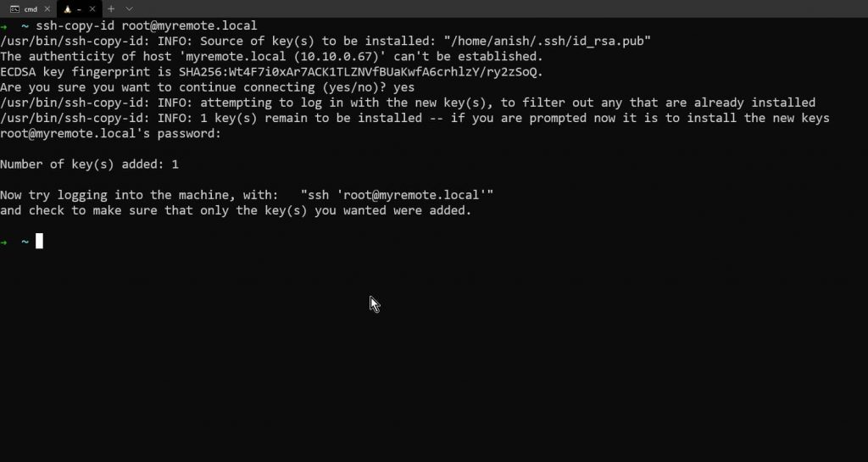Screen dimensions: 868x462
Task: Click the blinking cursor block at prompt
Action: coord(39,242)
